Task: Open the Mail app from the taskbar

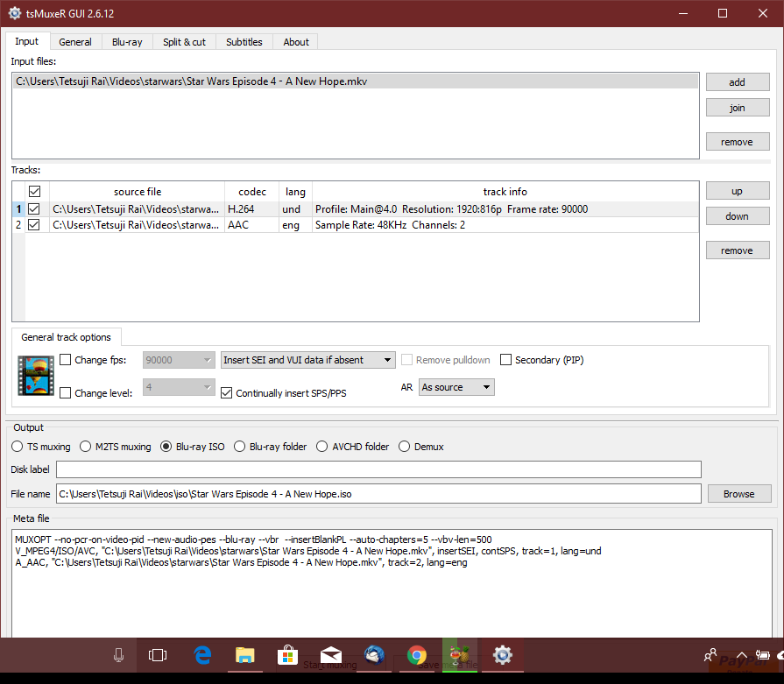Action: pos(331,655)
